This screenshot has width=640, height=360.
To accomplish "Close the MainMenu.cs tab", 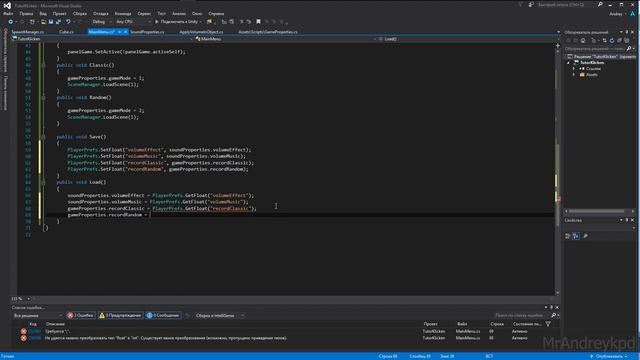I will point(125,32).
